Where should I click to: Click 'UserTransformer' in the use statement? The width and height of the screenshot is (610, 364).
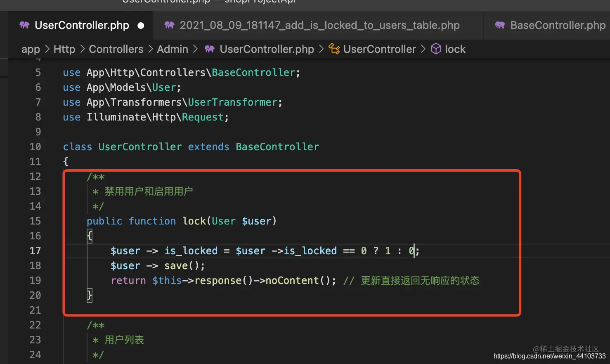tap(232, 102)
